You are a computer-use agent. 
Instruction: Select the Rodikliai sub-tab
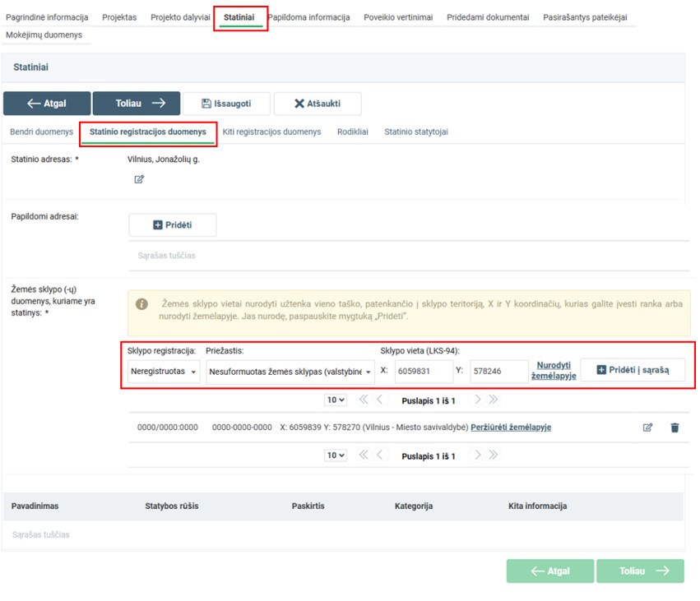[352, 132]
